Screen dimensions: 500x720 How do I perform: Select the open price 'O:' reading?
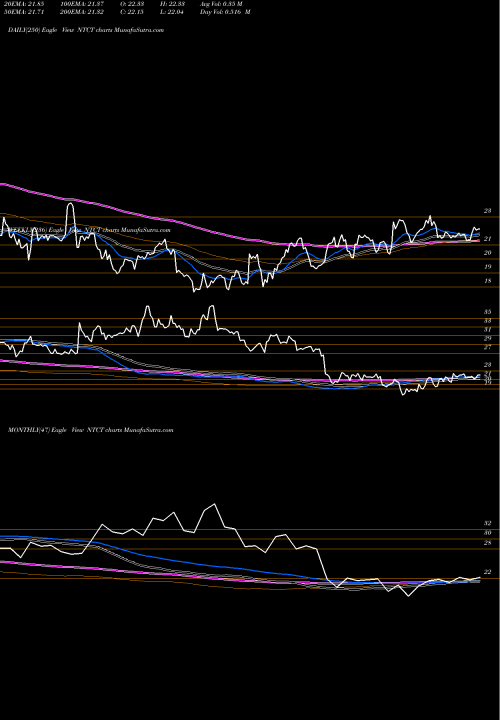click(x=133, y=4)
